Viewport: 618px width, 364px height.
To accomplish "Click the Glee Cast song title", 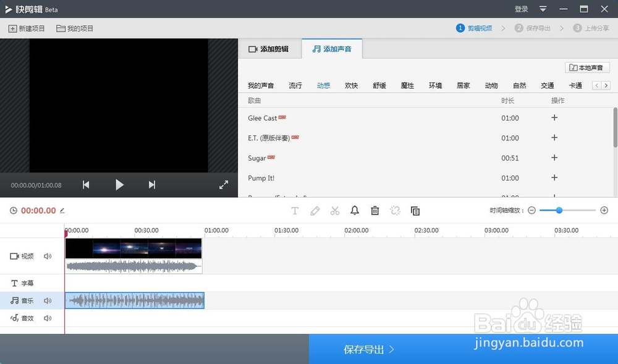I will 262,118.
